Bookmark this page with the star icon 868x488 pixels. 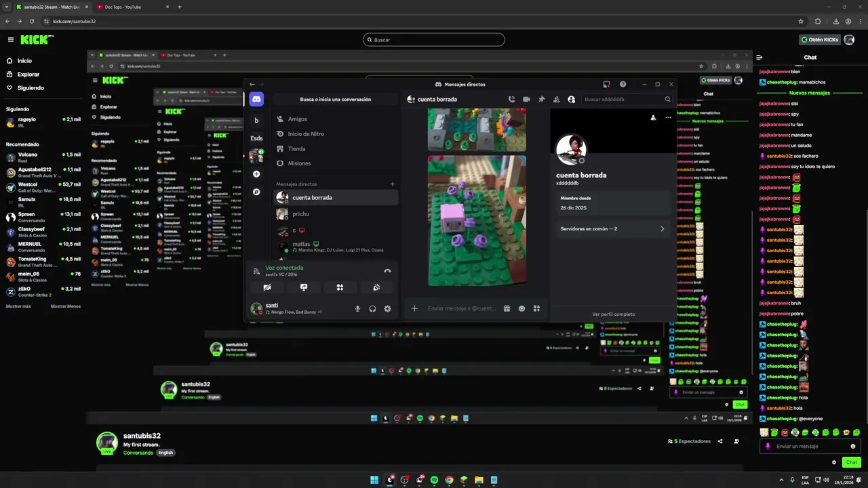801,21
